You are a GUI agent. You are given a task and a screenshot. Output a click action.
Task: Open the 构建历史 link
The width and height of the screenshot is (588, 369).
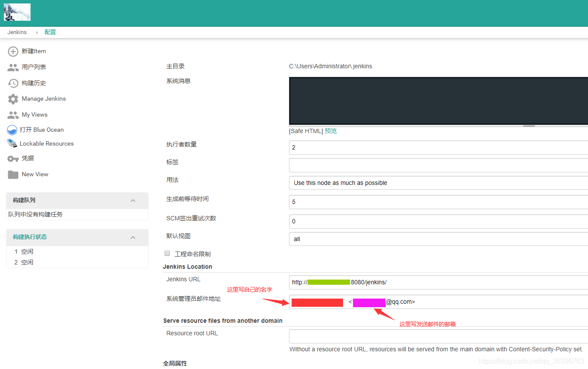34,83
